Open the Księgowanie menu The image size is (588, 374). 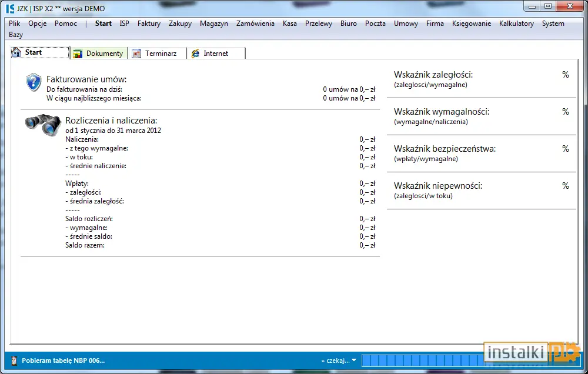coord(472,24)
